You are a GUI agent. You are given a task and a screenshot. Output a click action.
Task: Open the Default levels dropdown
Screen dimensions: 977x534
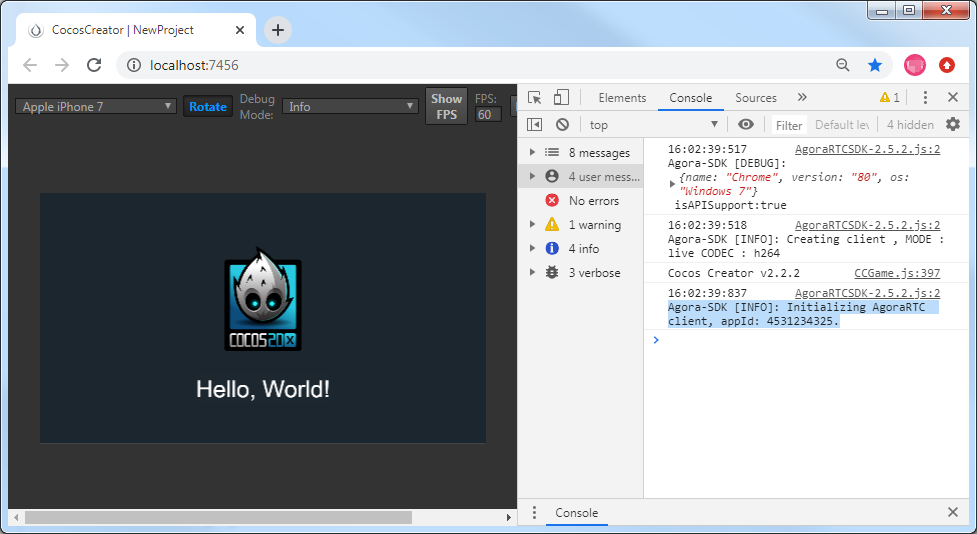coord(842,125)
